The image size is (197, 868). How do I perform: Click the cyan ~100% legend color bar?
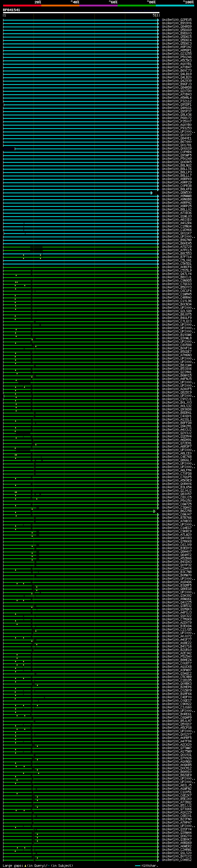175,6
